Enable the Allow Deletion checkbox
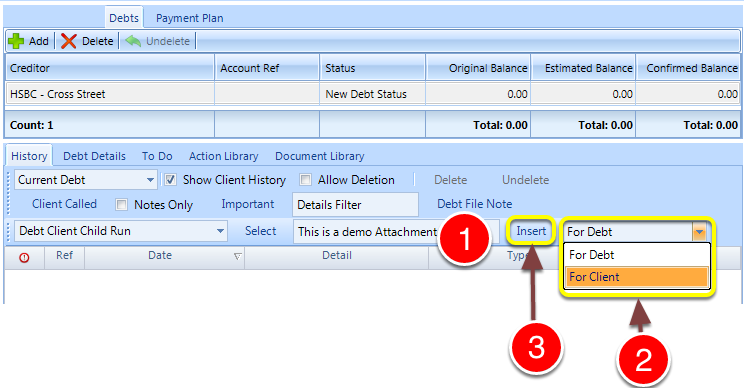 click(x=306, y=180)
